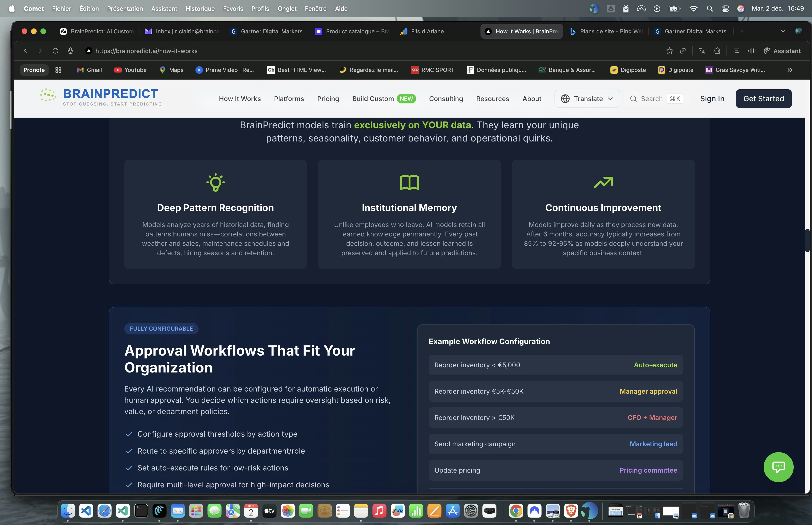Viewport: 812px width, 525px height.
Task: Open the Assistant sidebar button
Action: coord(782,51)
